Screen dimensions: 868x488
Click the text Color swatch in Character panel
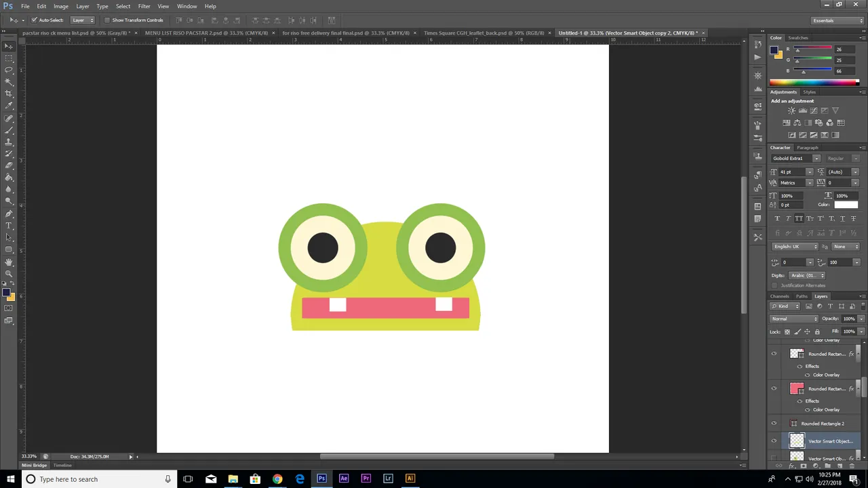(846, 205)
